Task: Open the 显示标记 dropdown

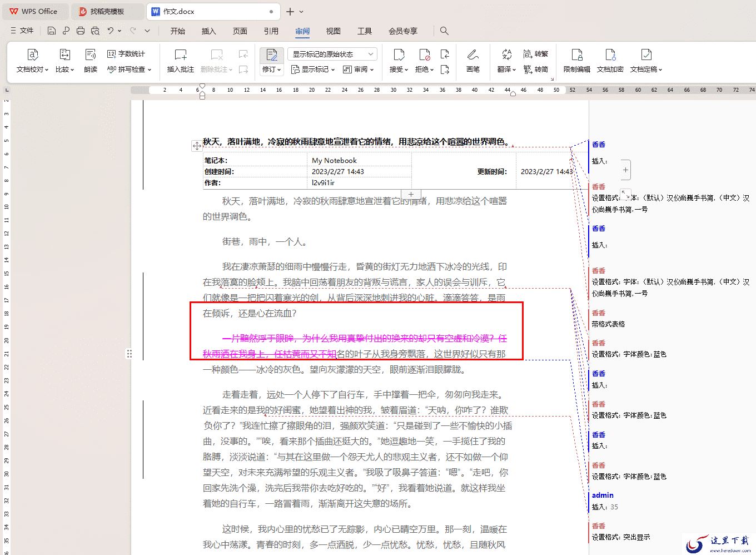Action: (x=313, y=70)
